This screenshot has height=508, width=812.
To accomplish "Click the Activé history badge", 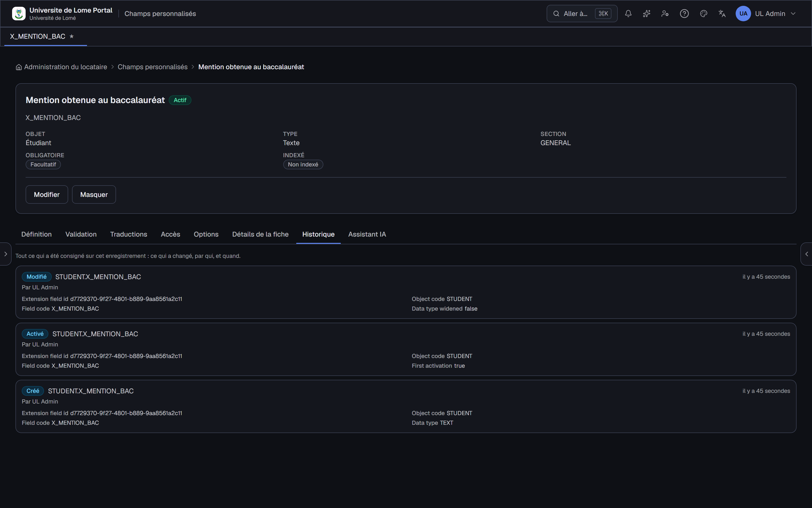I will click(35, 334).
